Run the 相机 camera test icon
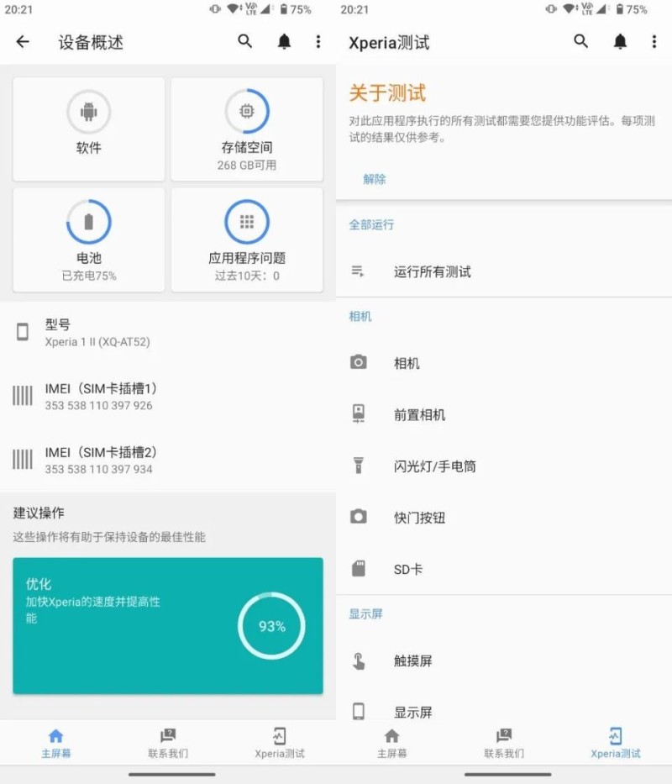 (358, 362)
